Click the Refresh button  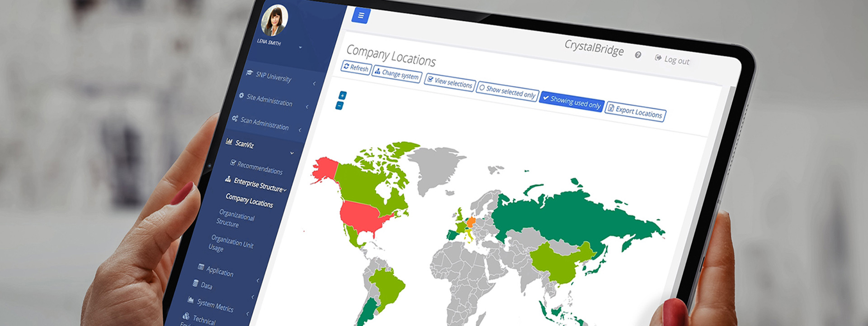click(356, 67)
